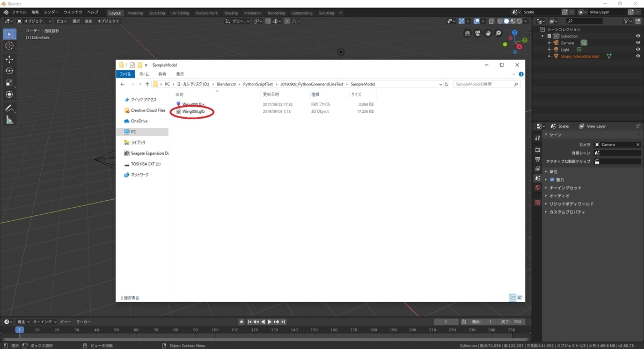The image size is (644, 349).
Task: Click Creative Cloud Files in Explorer sidebar
Action: point(148,110)
